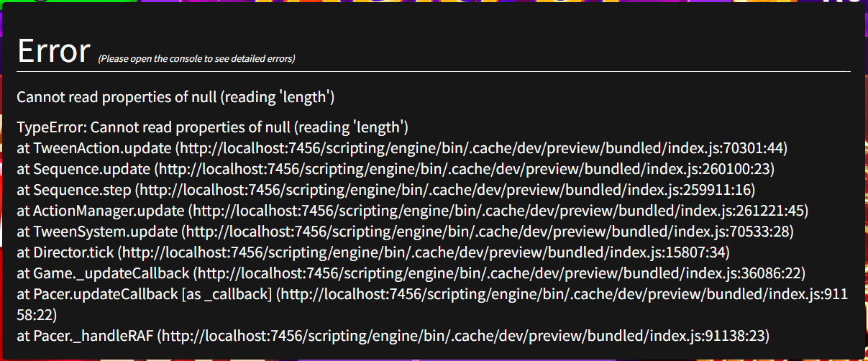868x361 pixels.
Task: Open the Pacer._handleRAF index.js:91138:23 link
Action: [x=463, y=336]
